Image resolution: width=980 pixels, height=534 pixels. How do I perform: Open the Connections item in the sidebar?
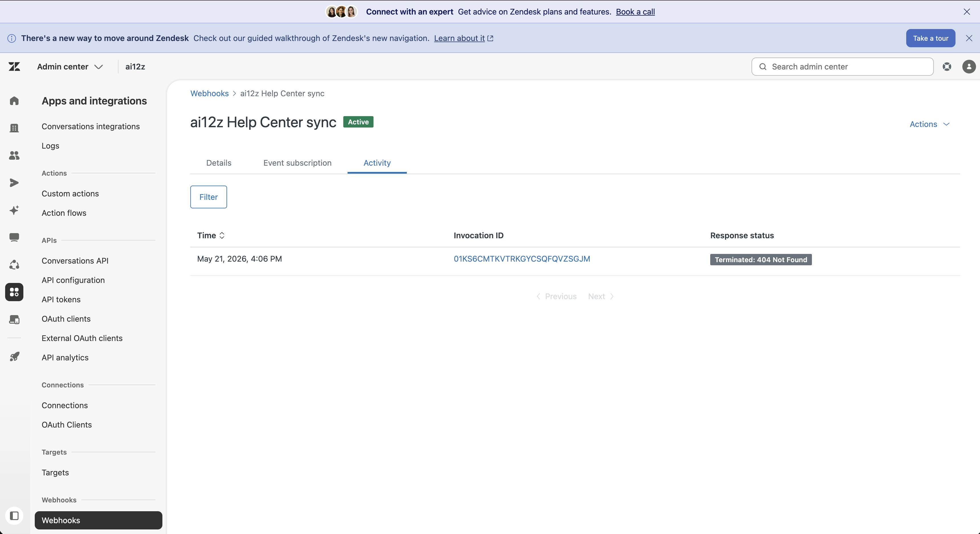coord(64,406)
